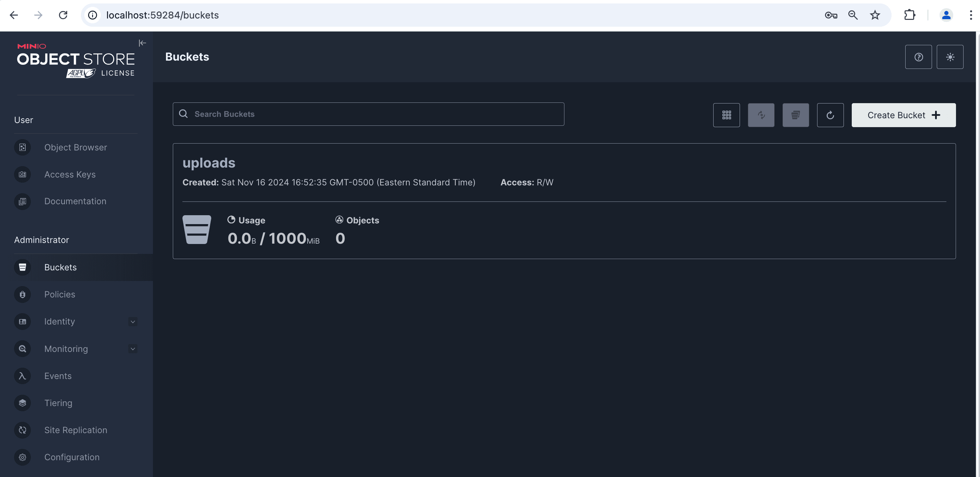The width and height of the screenshot is (980, 477).
Task: Open Tiering layers icon
Action: [x=22, y=403]
